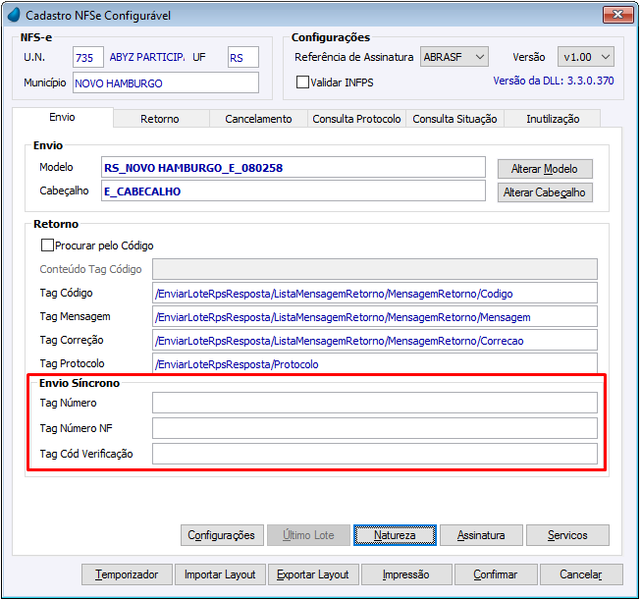Viewport: 641px width, 600px height.
Task: Check Procurar pelo Código option
Action: coord(47,245)
